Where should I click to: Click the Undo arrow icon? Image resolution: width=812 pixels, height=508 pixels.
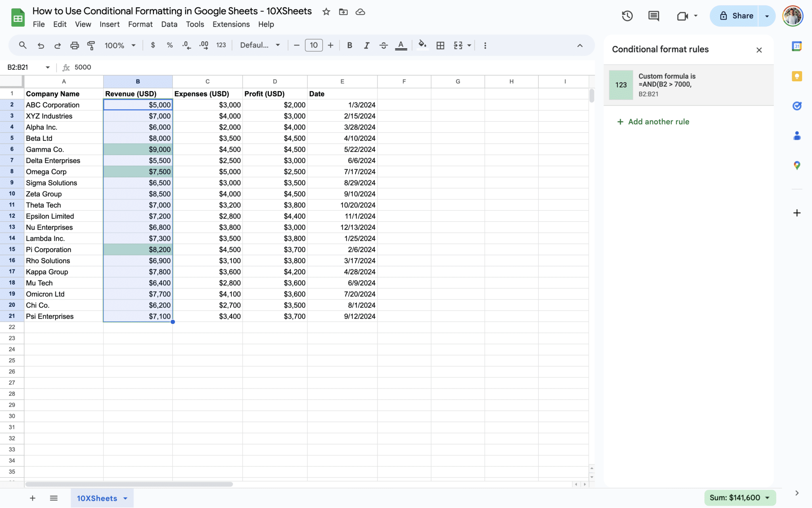point(40,45)
